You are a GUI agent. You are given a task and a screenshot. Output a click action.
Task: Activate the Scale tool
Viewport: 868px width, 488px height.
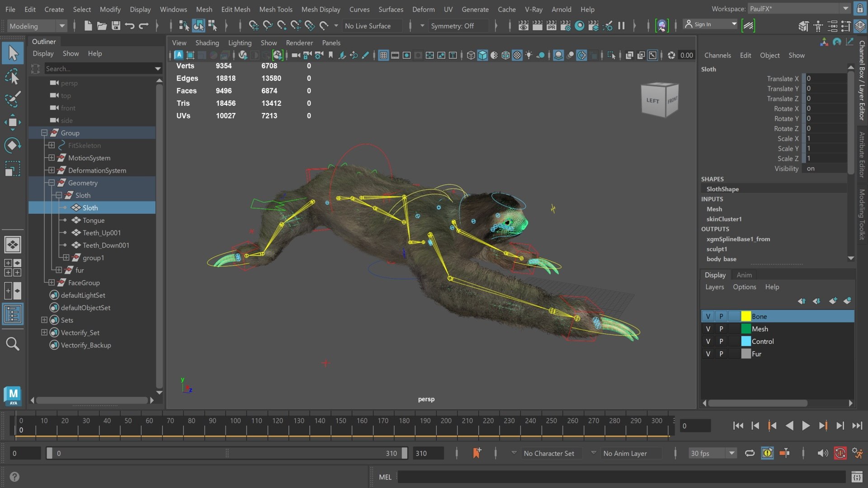[13, 169]
